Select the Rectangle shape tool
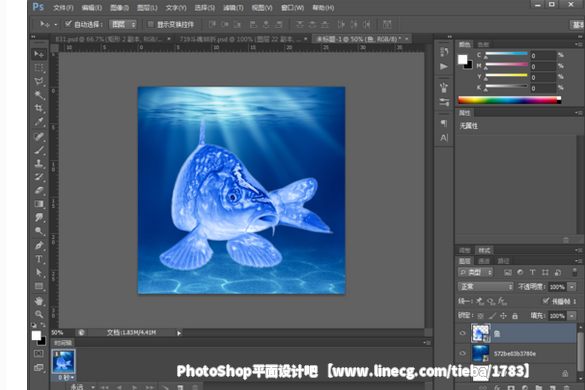 click(39, 286)
